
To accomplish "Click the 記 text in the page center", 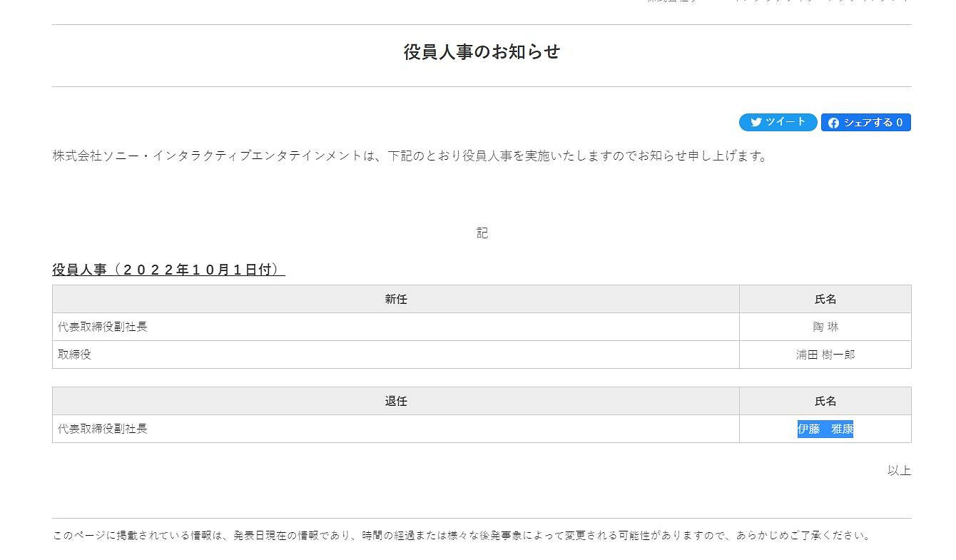I will pyautogui.click(x=482, y=232).
